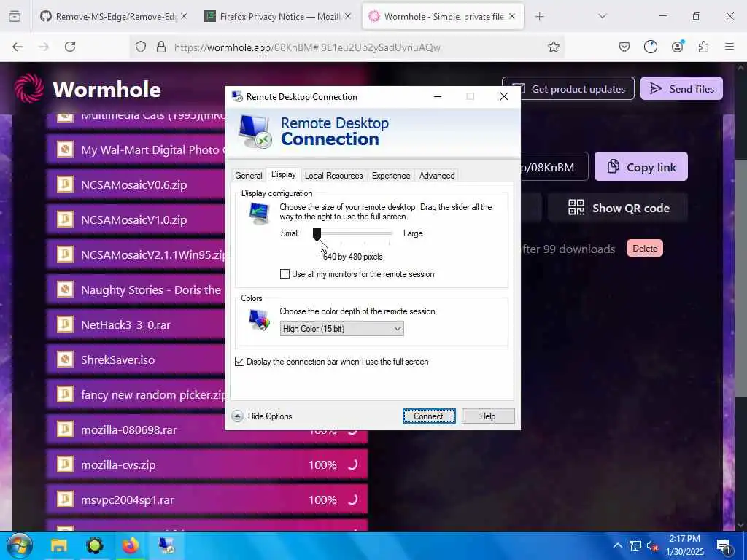747x560 pixels.
Task: Click the circular timer icon in the Firefox toolbar
Action: point(650,47)
